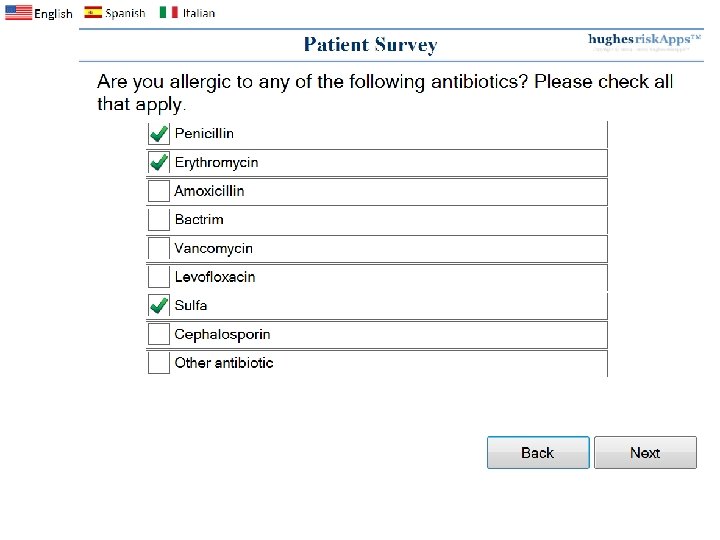Switch language to English
Screen dimensions: 720x540
pos(53,14)
